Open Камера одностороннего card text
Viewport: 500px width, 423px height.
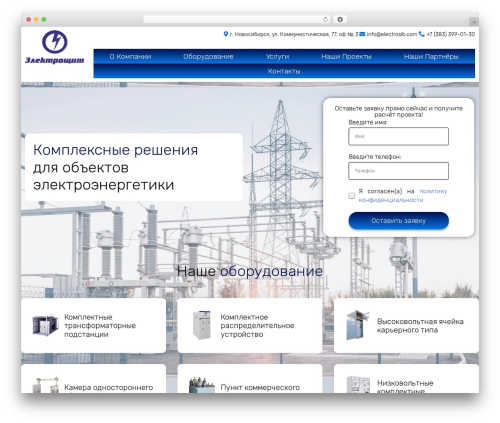109,388
